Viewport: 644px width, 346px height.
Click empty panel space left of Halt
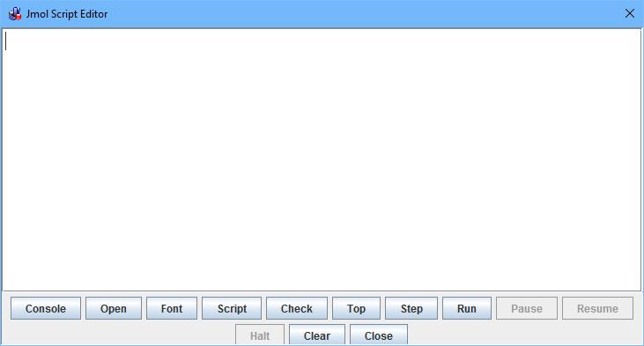point(119,335)
